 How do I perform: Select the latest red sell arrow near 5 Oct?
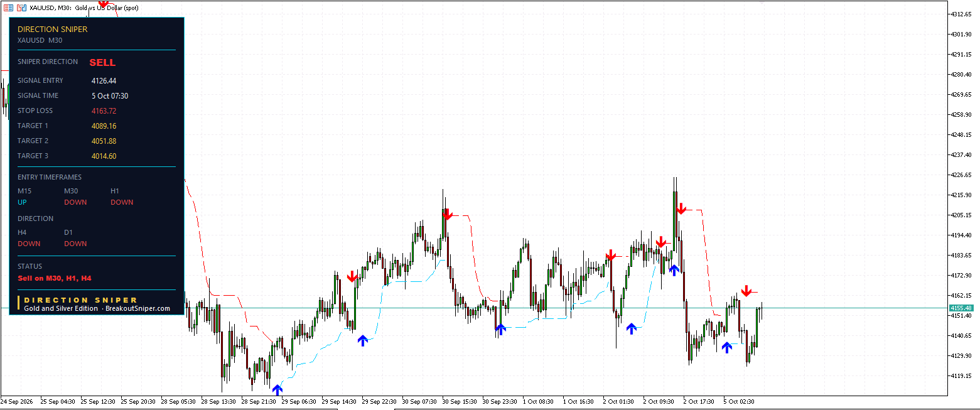pyautogui.click(x=746, y=291)
